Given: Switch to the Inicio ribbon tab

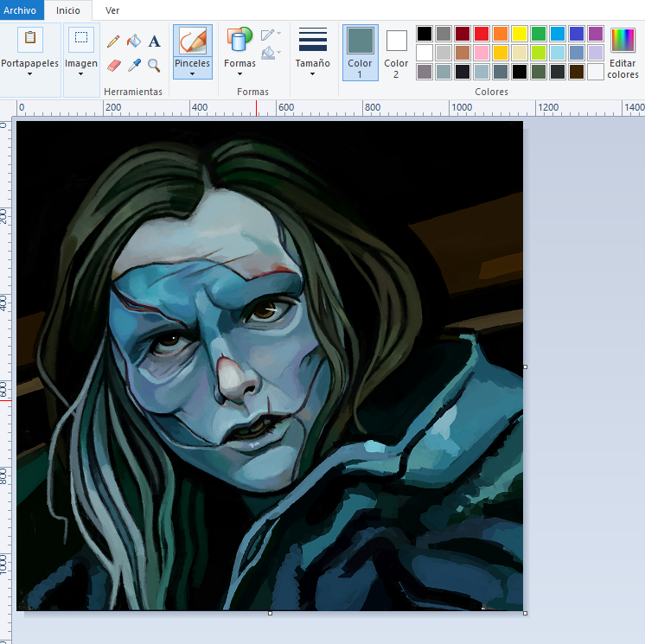Looking at the screenshot, I should tap(68, 10).
